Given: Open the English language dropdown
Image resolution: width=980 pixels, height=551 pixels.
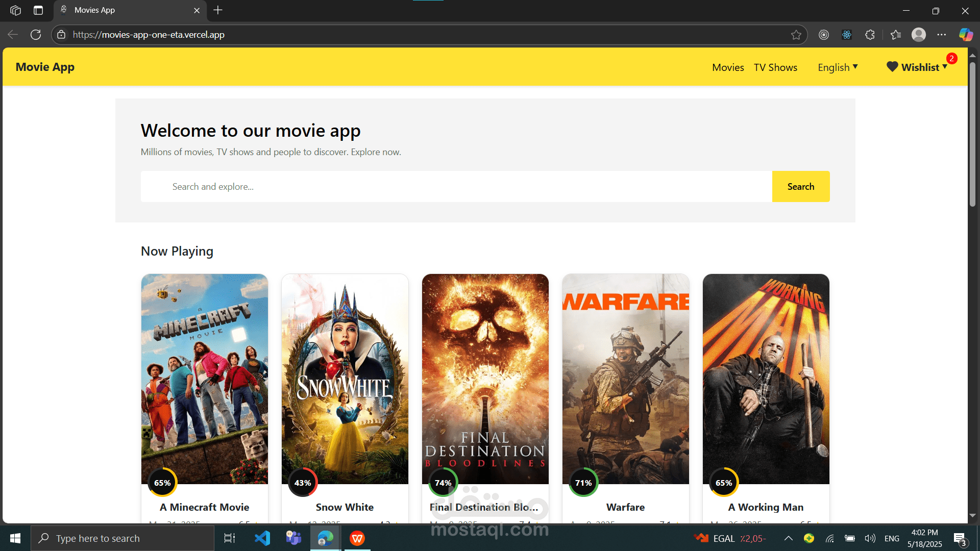Looking at the screenshot, I should [x=838, y=67].
